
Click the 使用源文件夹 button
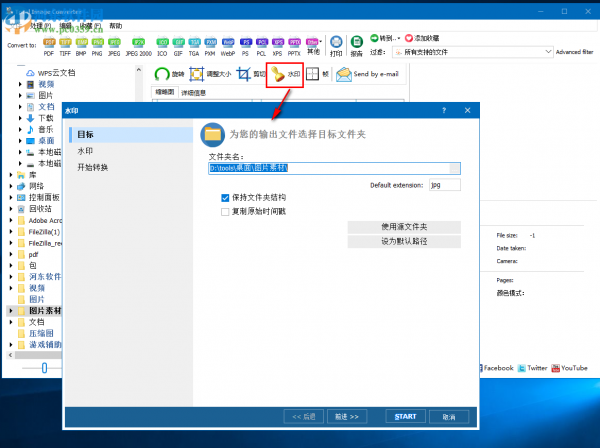[x=404, y=227]
